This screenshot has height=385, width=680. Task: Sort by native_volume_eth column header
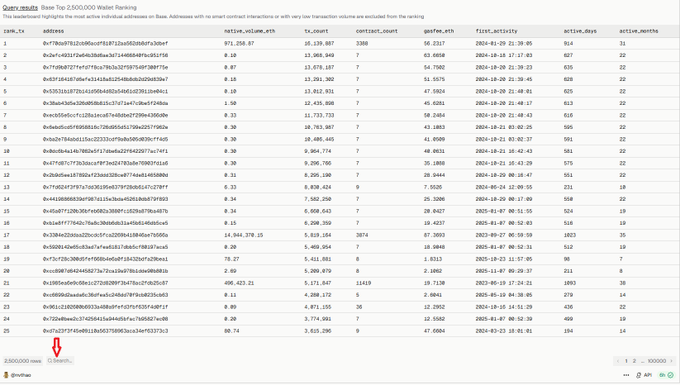[249, 31]
